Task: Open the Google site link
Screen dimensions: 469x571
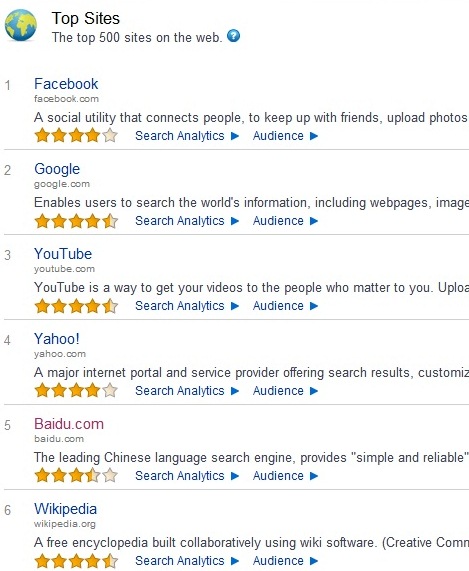Action: pyautogui.click(x=57, y=169)
